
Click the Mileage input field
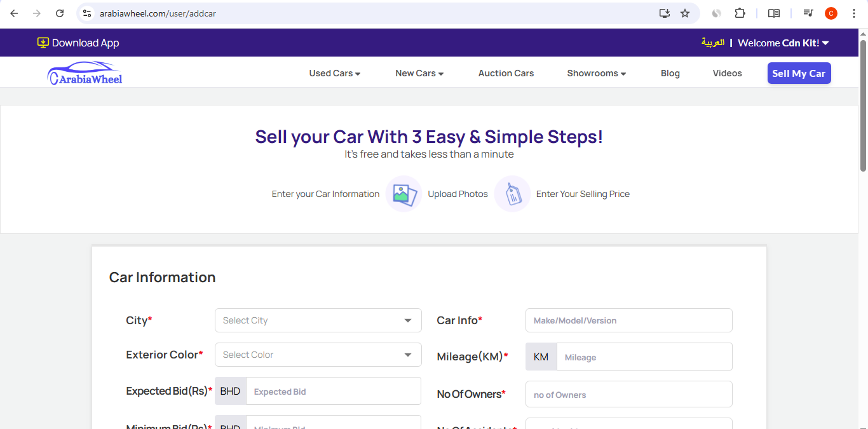pyautogui.click(x=644, y=357)
